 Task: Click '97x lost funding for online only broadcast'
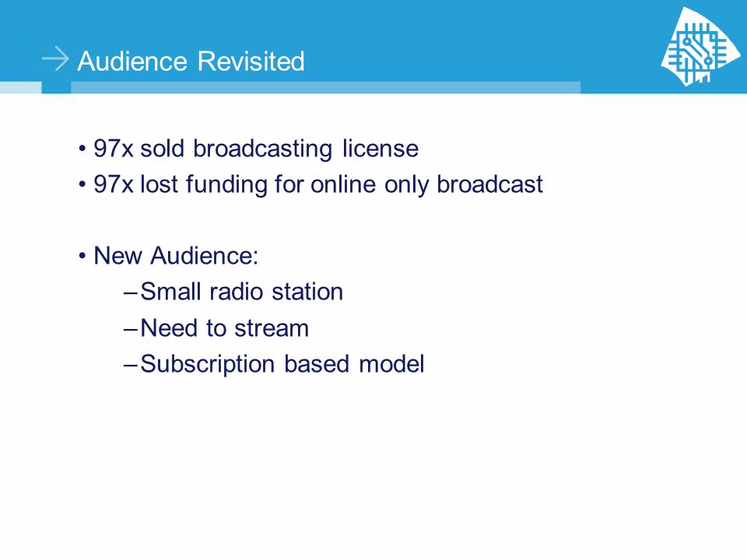(x=318, y=185)
